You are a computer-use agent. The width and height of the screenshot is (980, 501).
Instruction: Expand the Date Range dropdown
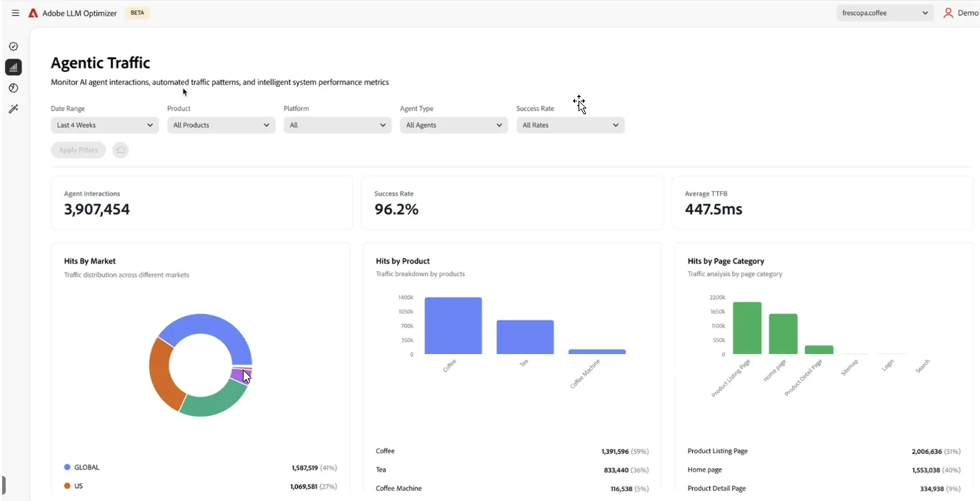(x=104, y=125)
